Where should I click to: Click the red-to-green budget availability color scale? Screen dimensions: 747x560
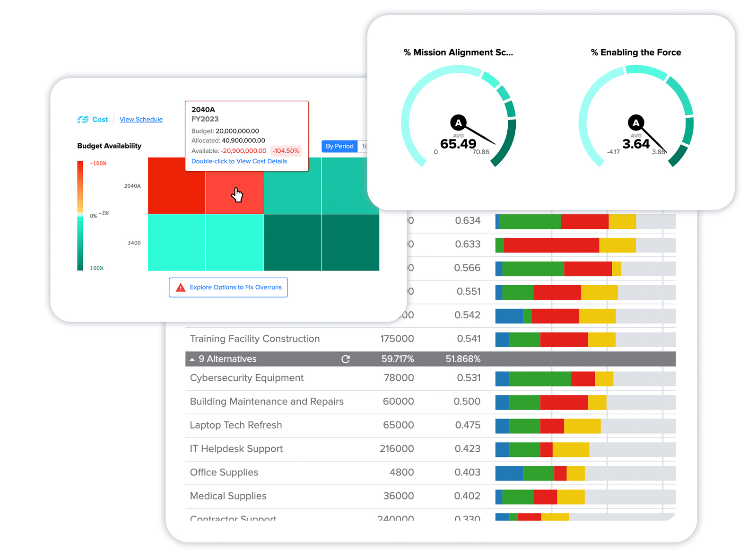point(80,216)
